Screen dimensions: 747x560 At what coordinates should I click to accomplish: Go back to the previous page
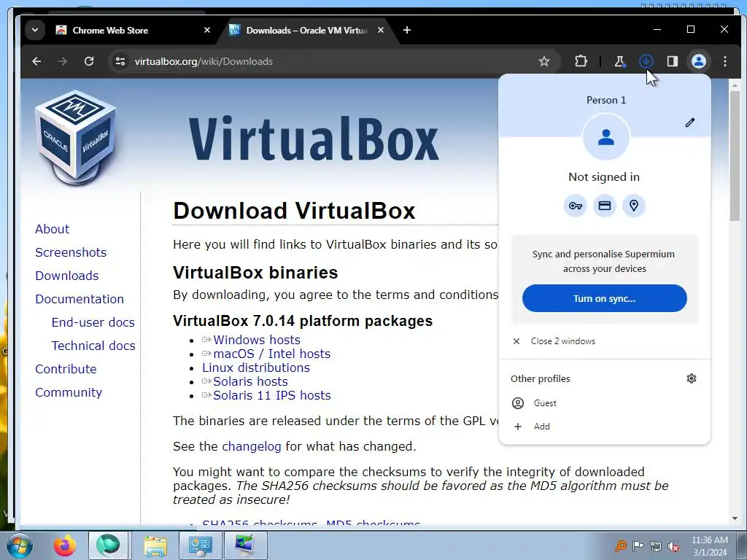tap(36, 61)
